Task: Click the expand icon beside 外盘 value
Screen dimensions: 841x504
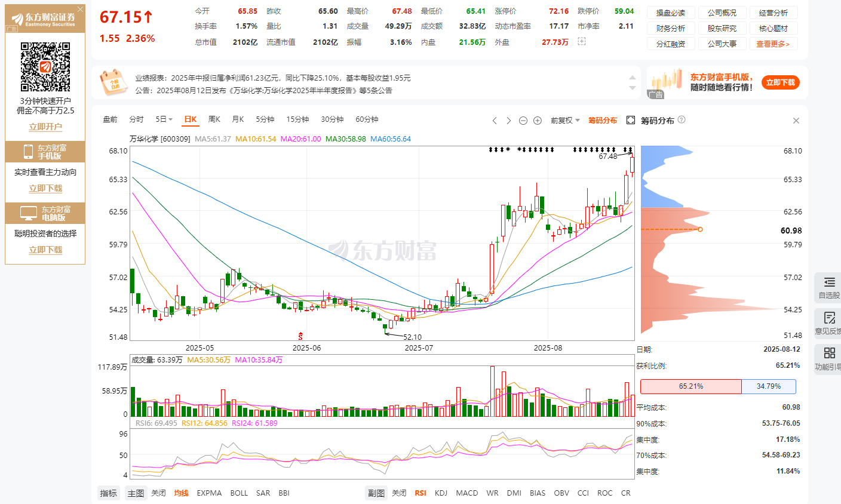Action: [x=582, y=41]
